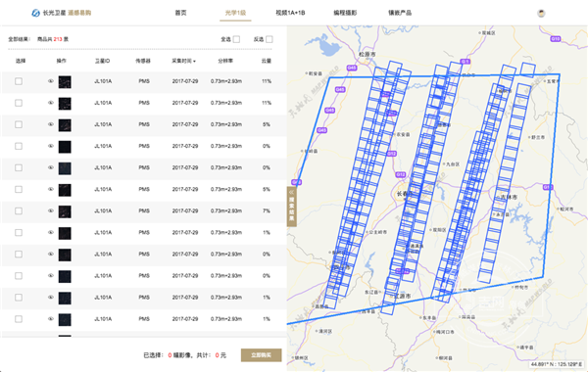Click eye icon in the 7% cloud row
Viewport: 588px width, 372px height.
51,210
